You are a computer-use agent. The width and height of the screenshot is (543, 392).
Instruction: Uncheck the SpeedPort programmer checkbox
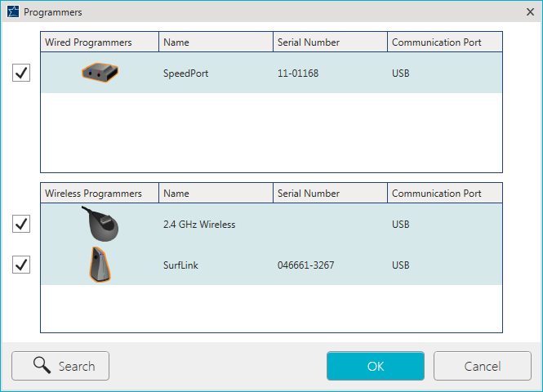tap(21, 73)
